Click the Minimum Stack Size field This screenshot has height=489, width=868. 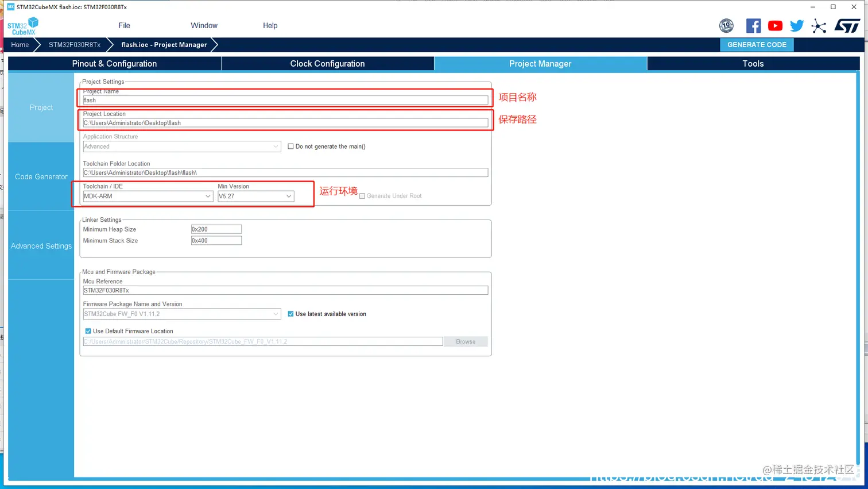216,241
